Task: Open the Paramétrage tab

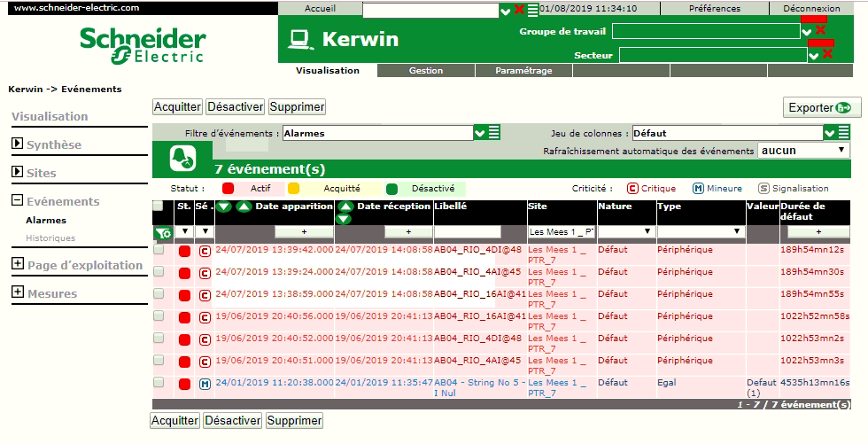Action: click(x=523, y=71)
